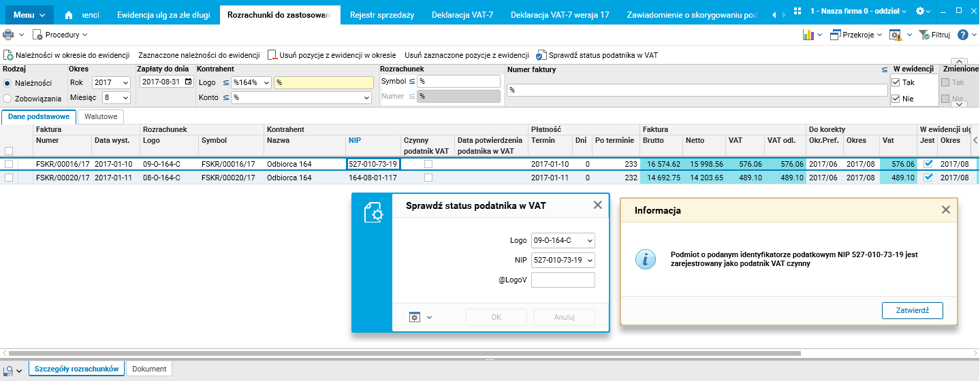Toggle Jest checkbox for FSKR/00016/17 row
Screen dimensions: 980x381
click(928, 164)
